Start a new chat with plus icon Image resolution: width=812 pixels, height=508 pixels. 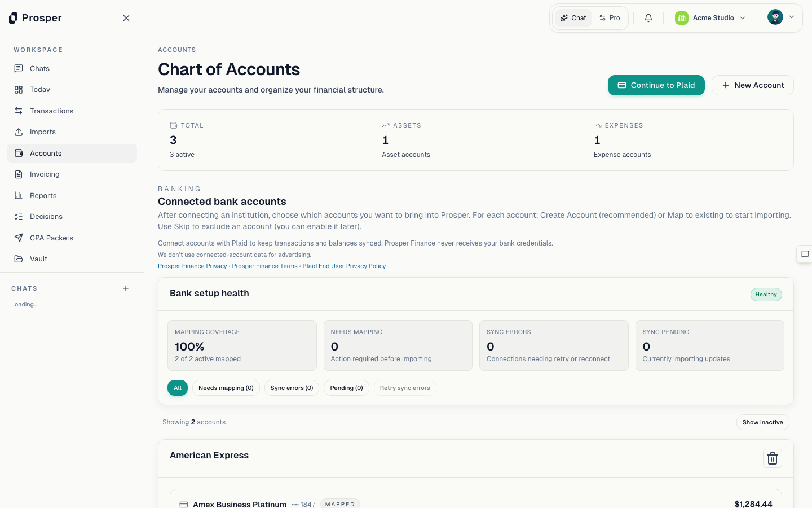(126, 288)
